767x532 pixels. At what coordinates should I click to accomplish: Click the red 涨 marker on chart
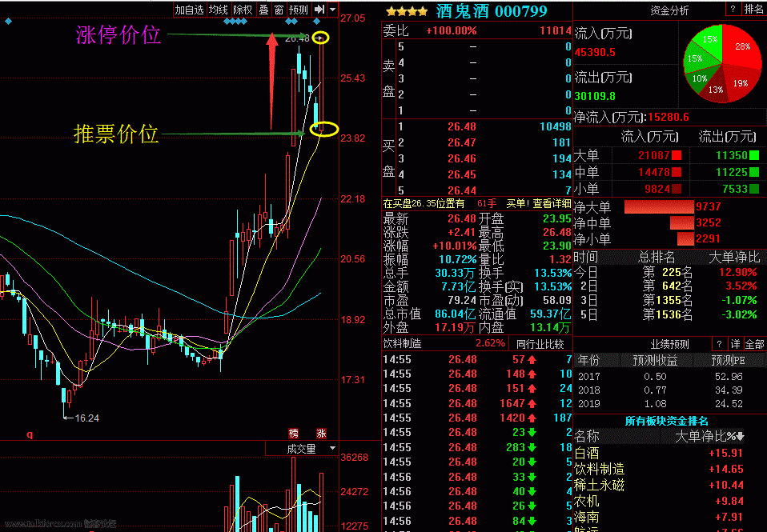[321, 434]
